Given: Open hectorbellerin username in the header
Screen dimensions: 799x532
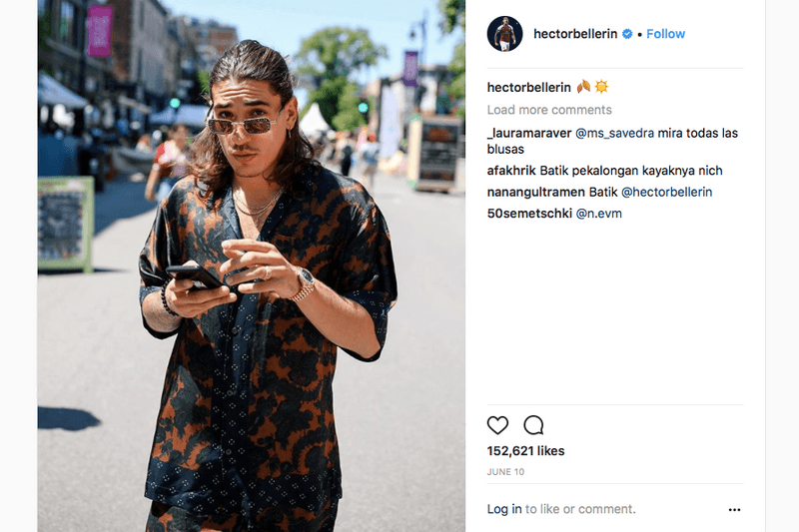Looking at the screenshot, I should (575, 34).
